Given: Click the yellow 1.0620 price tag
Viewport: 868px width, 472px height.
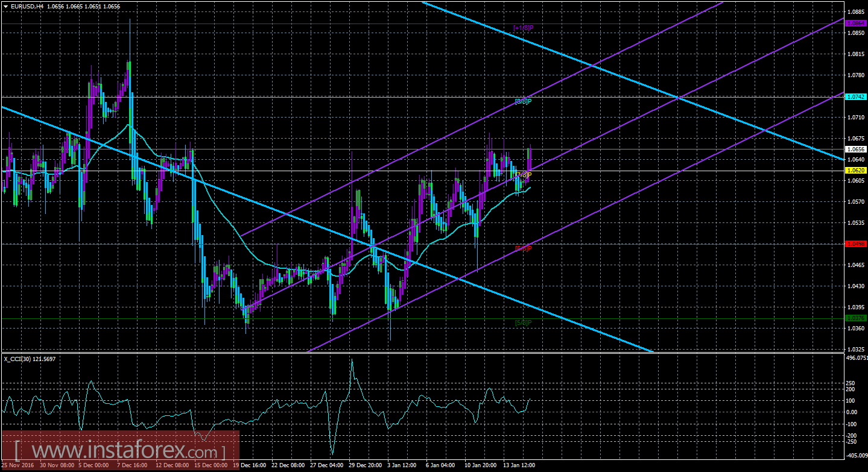Looking at the screenshot, I should (856, 171).
